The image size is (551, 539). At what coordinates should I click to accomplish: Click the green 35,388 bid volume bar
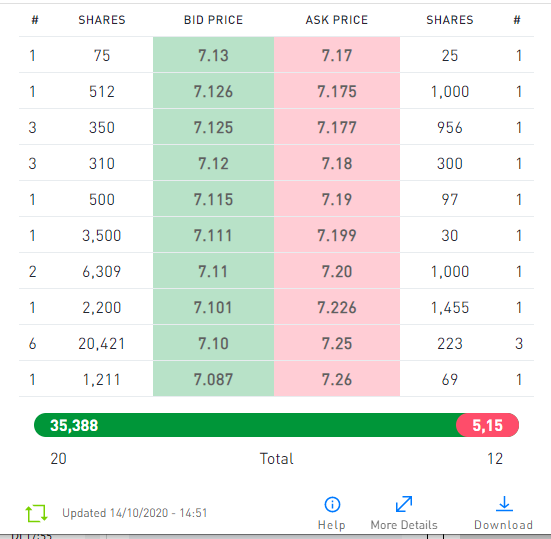pos(245,425)
